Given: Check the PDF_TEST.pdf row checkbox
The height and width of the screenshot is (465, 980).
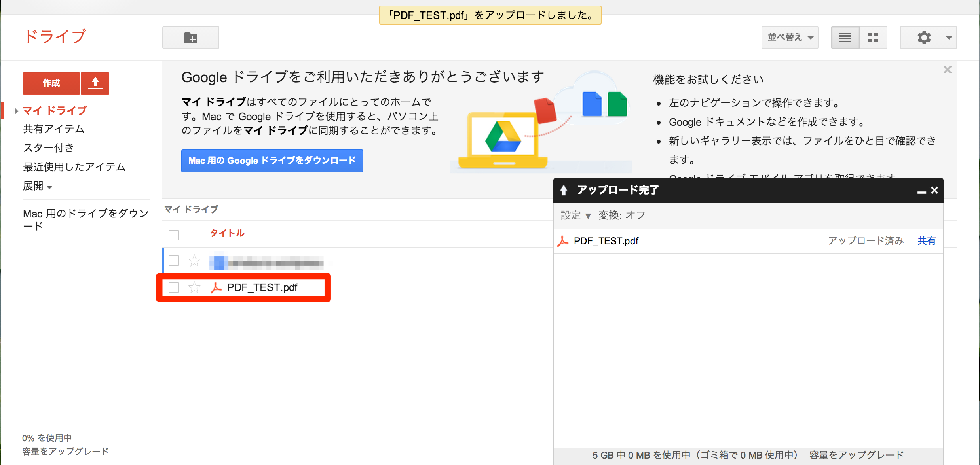Looking at the screenshot, I should [174, 287].
